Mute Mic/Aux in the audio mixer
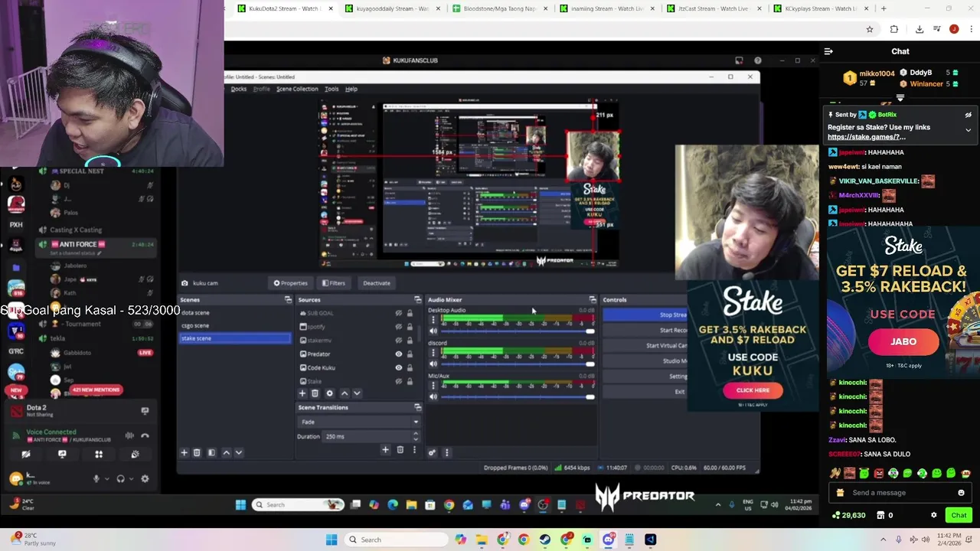Image resolution: width=980 pixels, height=551 pixels. coord(433,396)
